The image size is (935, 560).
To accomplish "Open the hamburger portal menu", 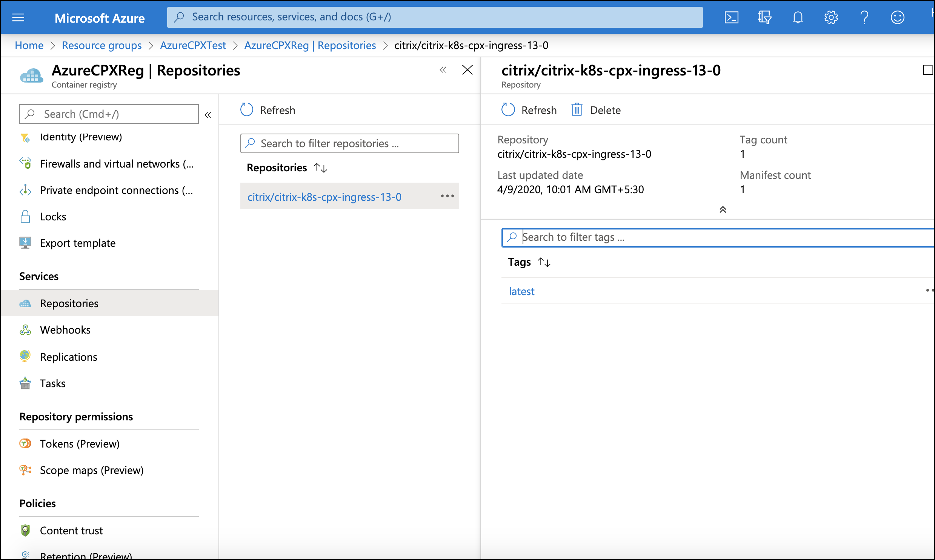I will coord(18,17).
